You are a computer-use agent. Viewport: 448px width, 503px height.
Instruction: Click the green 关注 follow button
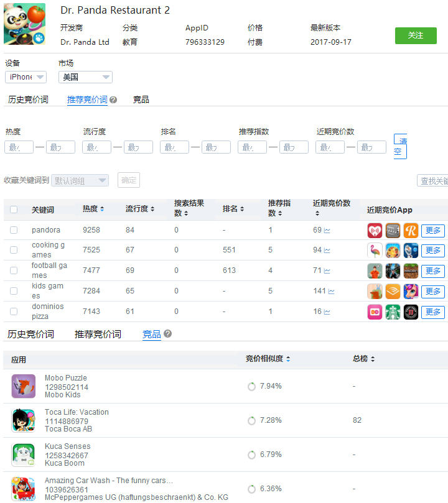(x=416, y=35)
